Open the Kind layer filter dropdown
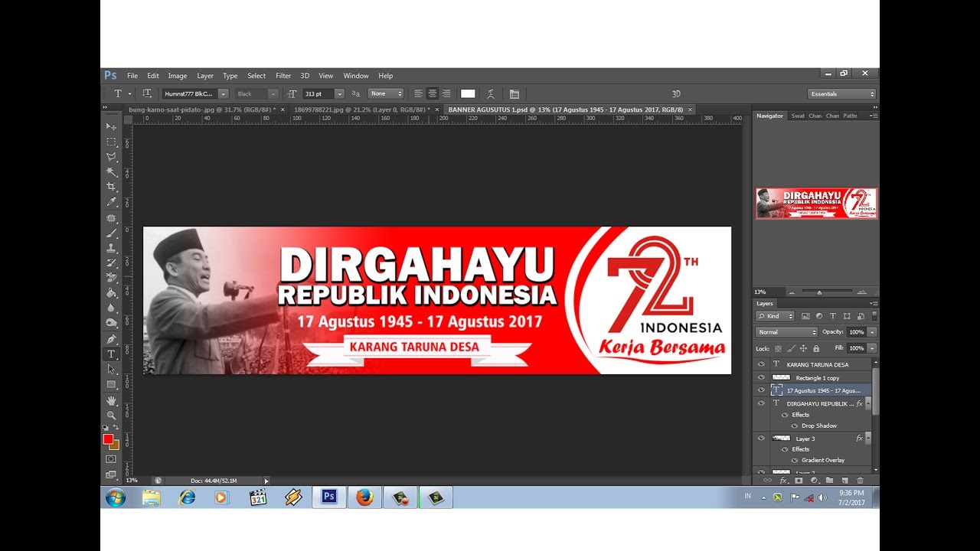Image resolution: width=980 pixels, height=551 pixels. [x=776, y=316]
